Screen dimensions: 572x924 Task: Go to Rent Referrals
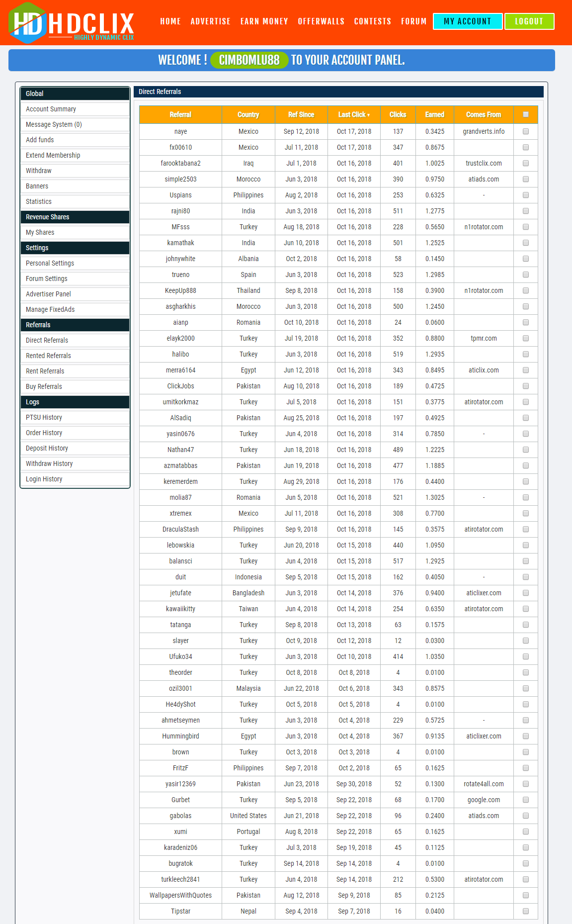75,371
